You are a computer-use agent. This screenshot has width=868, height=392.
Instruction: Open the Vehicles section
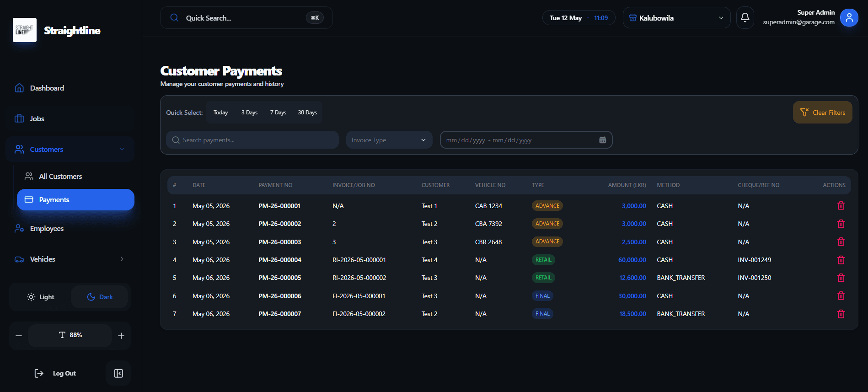70,259
